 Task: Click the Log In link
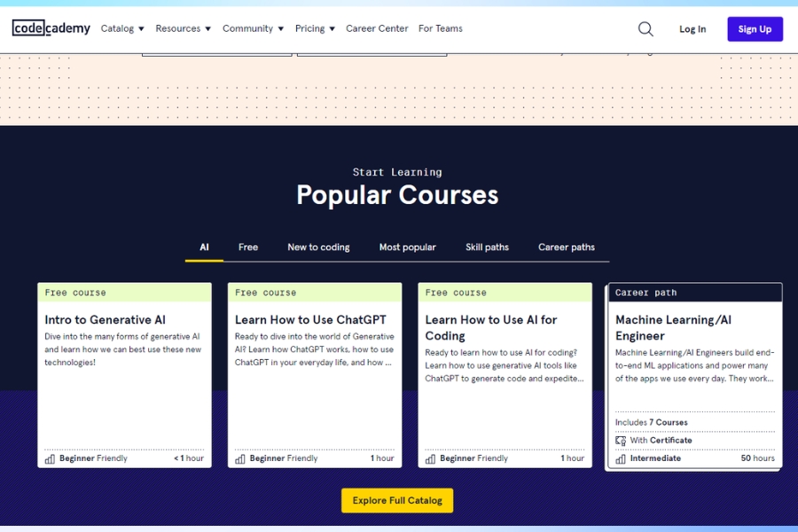click(x=692, y=29)
